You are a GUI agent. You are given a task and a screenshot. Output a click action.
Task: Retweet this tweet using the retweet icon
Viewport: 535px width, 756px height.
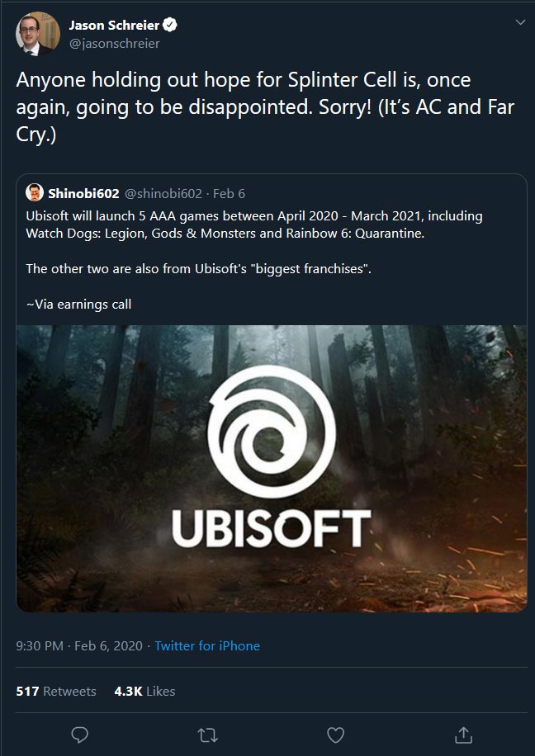point(208,733)
